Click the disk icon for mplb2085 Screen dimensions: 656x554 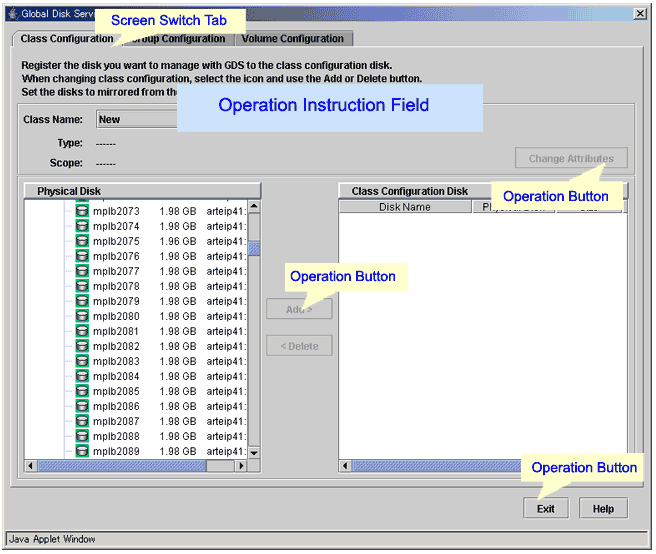(x=82, y=391)
